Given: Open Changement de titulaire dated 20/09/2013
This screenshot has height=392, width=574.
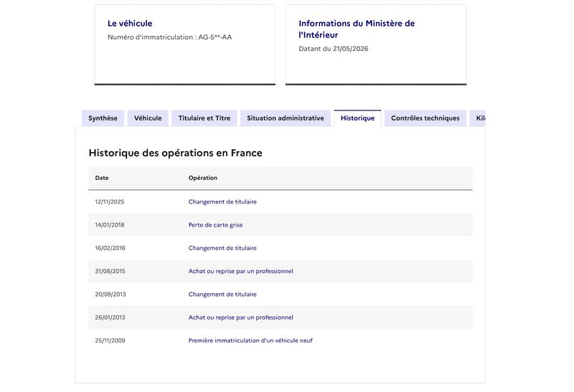Looking at the screenshot, I should (x=222, y=295).
